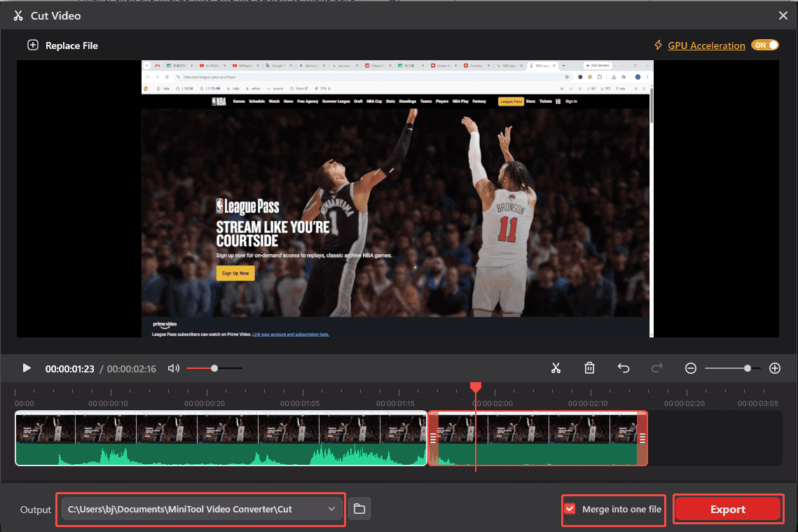Click the video preview frame
Screen dimensions: 798x532
click(x=397, y=199)
